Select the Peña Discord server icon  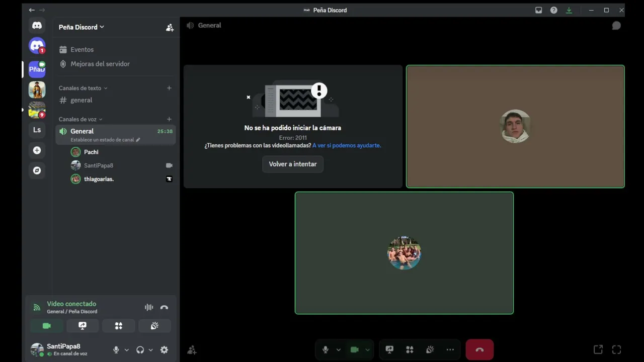pos(37,69)
